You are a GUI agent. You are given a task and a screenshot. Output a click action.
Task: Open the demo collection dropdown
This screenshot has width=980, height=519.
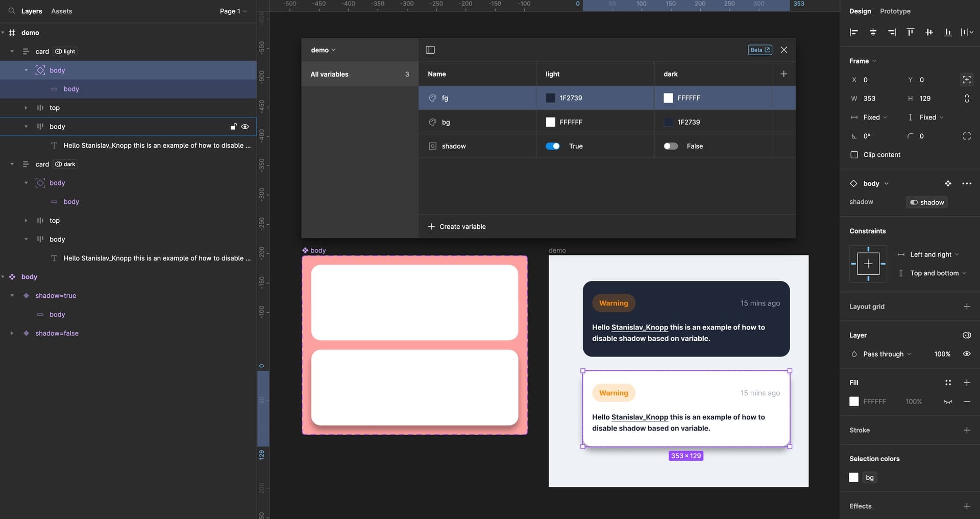pyautogui.click(x=323, y=50)
